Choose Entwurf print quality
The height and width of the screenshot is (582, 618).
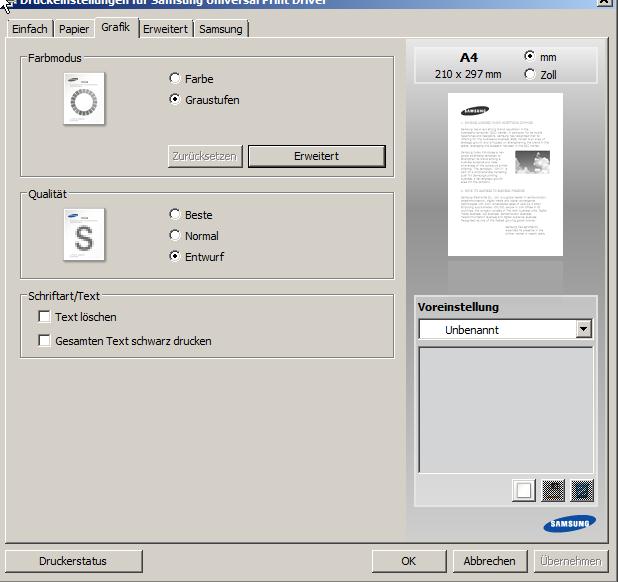click(x=175, y=256)
